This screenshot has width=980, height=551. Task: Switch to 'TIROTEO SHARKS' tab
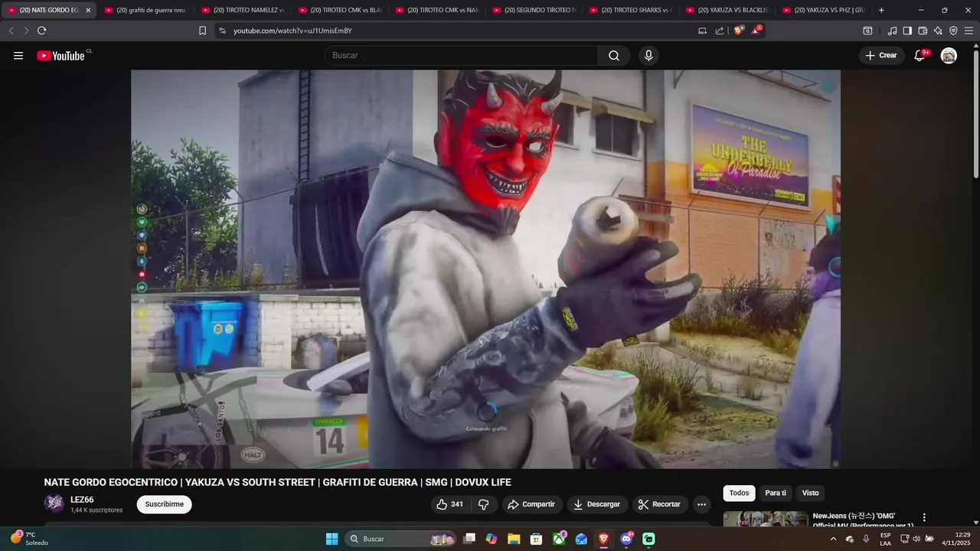coord(631,10)
